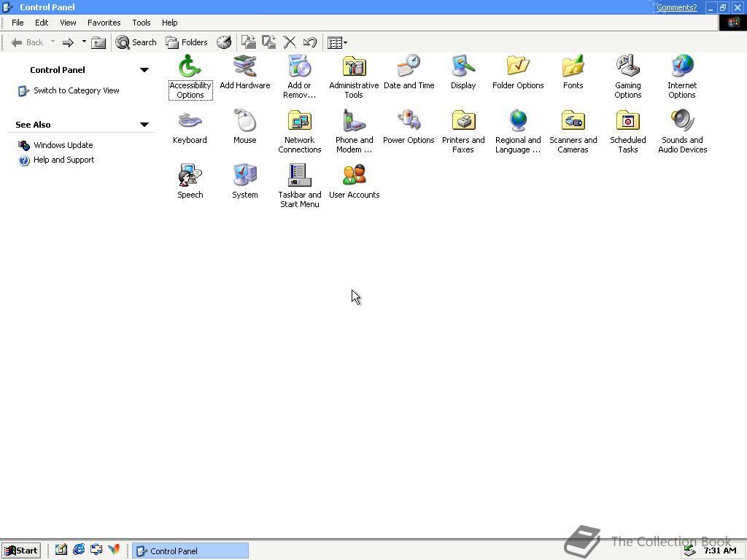The width and height of the screenshot is (747, 560).
Task: Click the taskbar clock showing 7:31 AM
Action: [720, 551]
